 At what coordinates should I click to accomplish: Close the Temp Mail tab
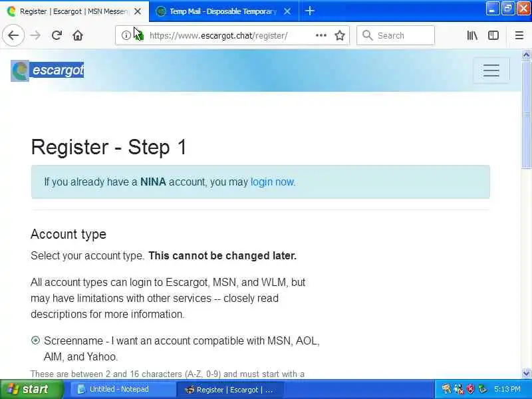click(287, 11)
